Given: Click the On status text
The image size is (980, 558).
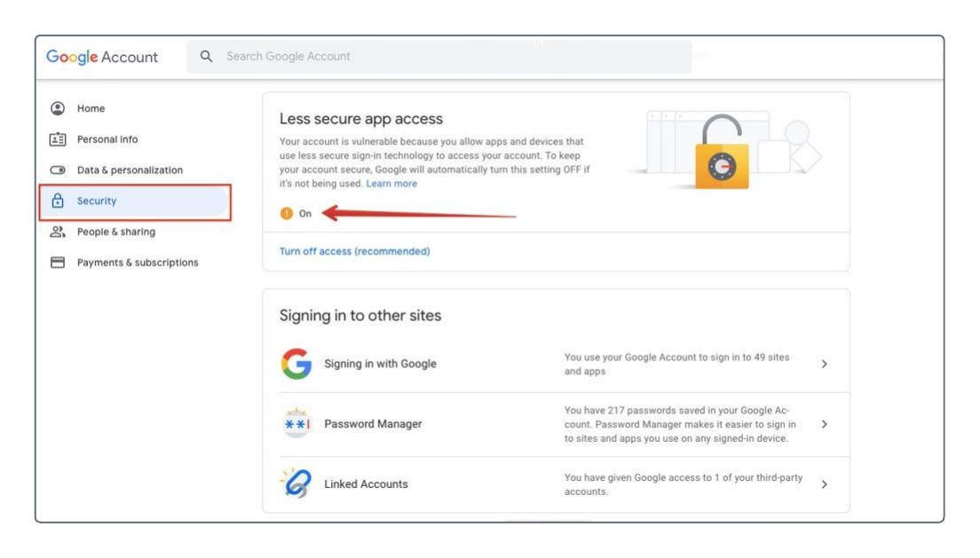Looking at the screenshot, I should tap(305, 214).
